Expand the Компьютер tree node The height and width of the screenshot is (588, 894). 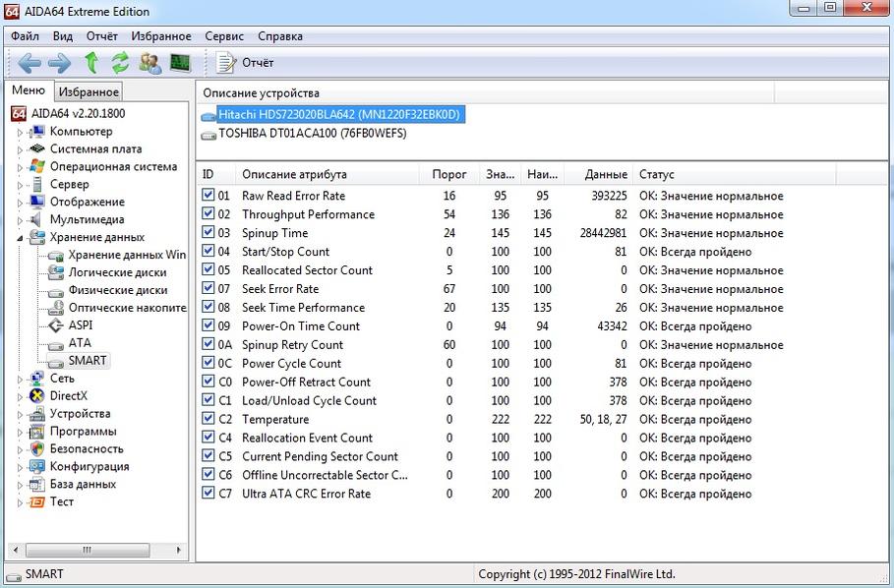tap(20, 132)
